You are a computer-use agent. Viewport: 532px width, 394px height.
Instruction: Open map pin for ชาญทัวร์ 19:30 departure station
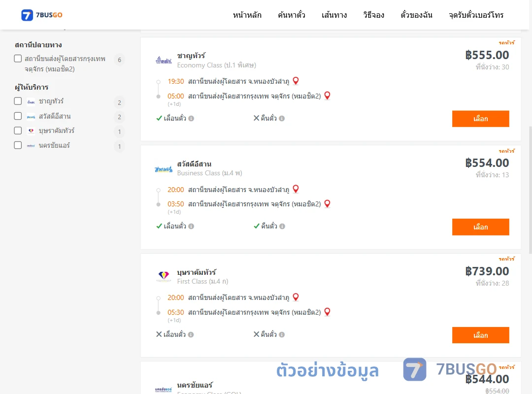(296, 81)
